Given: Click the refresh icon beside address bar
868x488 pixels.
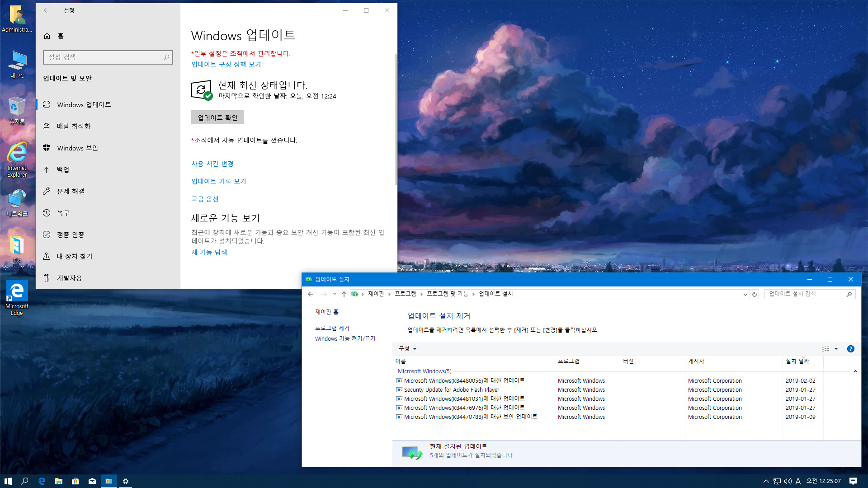Looking at the screenshot, I should pyautogui.click(x=755, y=294).
